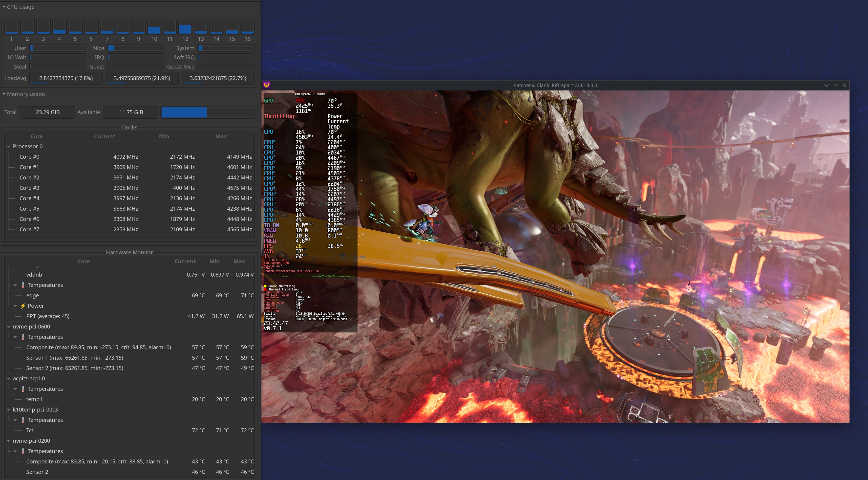This screenshot has height=480, width=868.
Task: Click the CPU core 12 usage bar
Action: point(185,27)
